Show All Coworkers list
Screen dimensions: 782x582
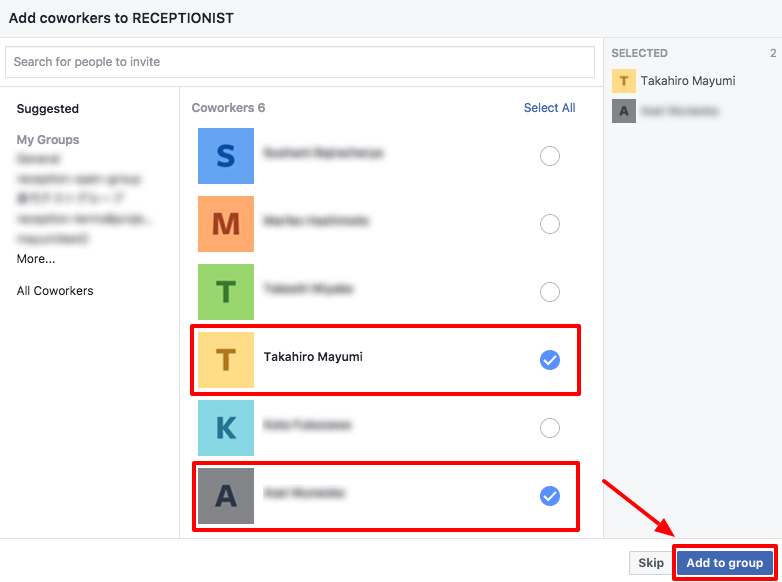click(x=55, y=291)
